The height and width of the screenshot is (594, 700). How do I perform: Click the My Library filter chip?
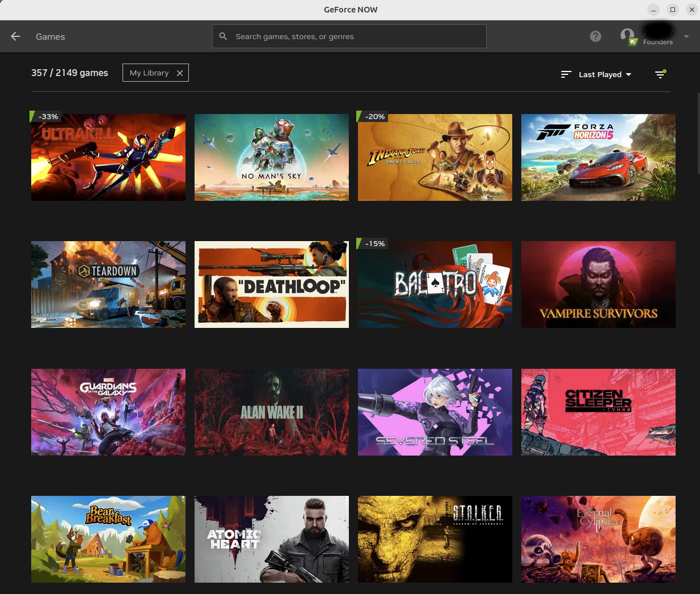tap(149, 73)
